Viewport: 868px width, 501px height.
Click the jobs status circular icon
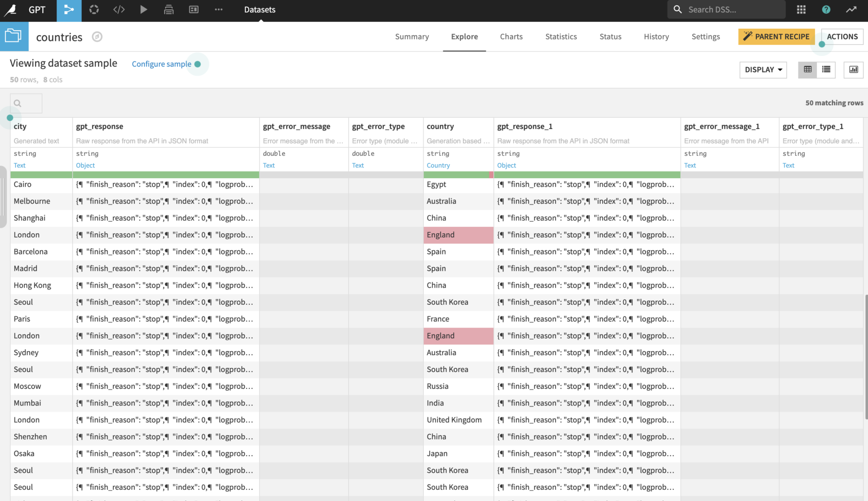pos(94,10)
